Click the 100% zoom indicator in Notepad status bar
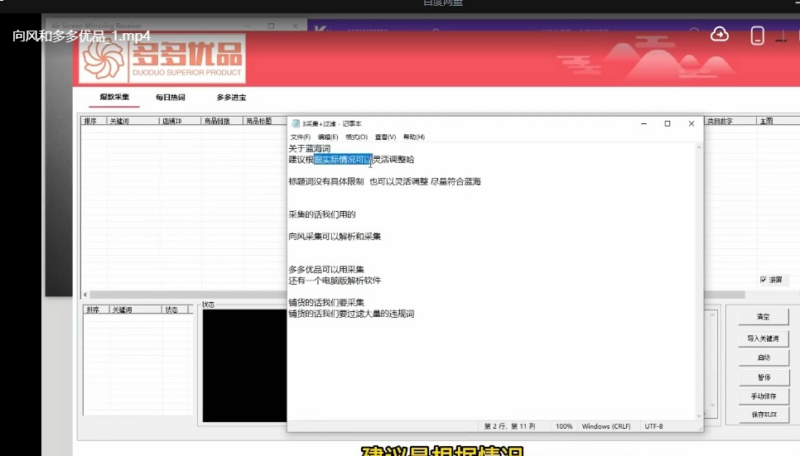The image size is (800, 456). click(564, 426)
